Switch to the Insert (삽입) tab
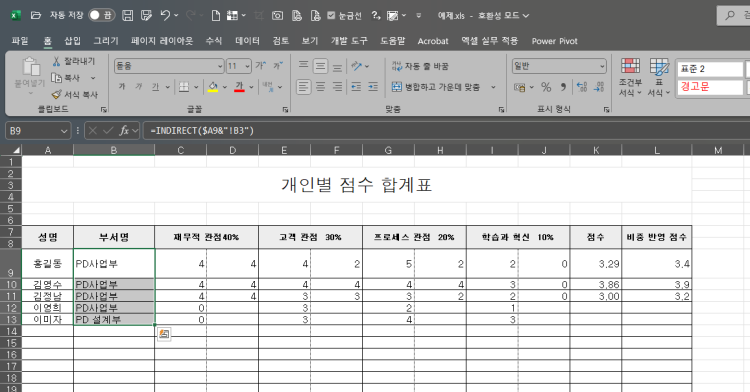Image resolution: width=750 pixels, height=392 pixels. pos(73,41)
